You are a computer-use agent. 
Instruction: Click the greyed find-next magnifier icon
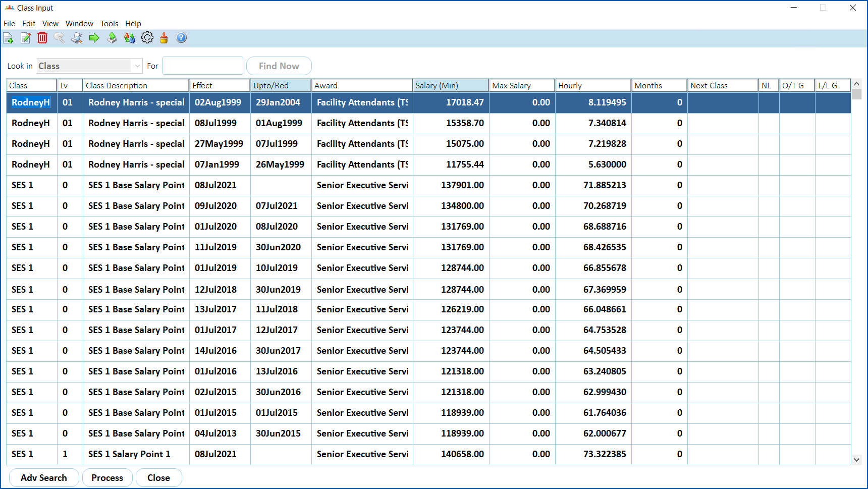coord(59,38)
